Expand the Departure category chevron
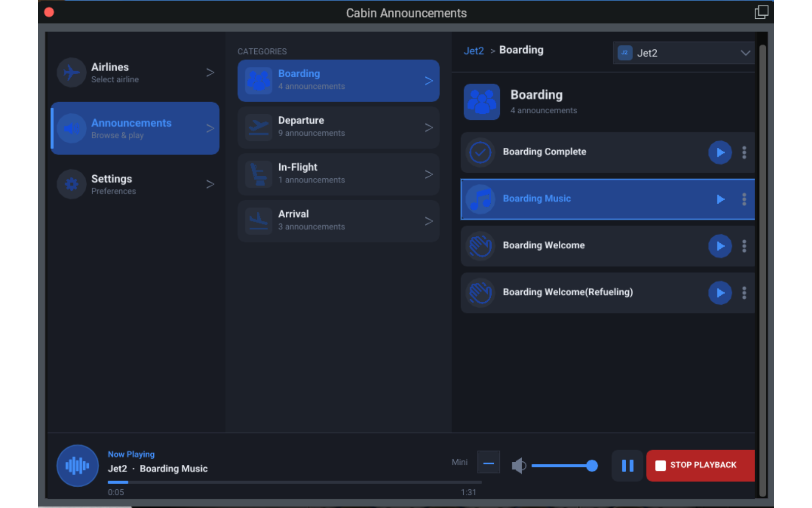The height and width of the screenshot is (508, 812). 429,128
